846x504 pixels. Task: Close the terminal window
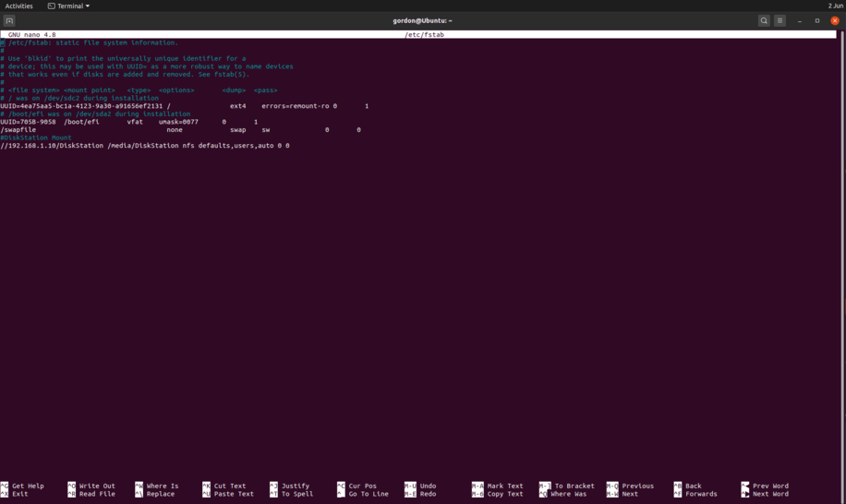(835, 21)
